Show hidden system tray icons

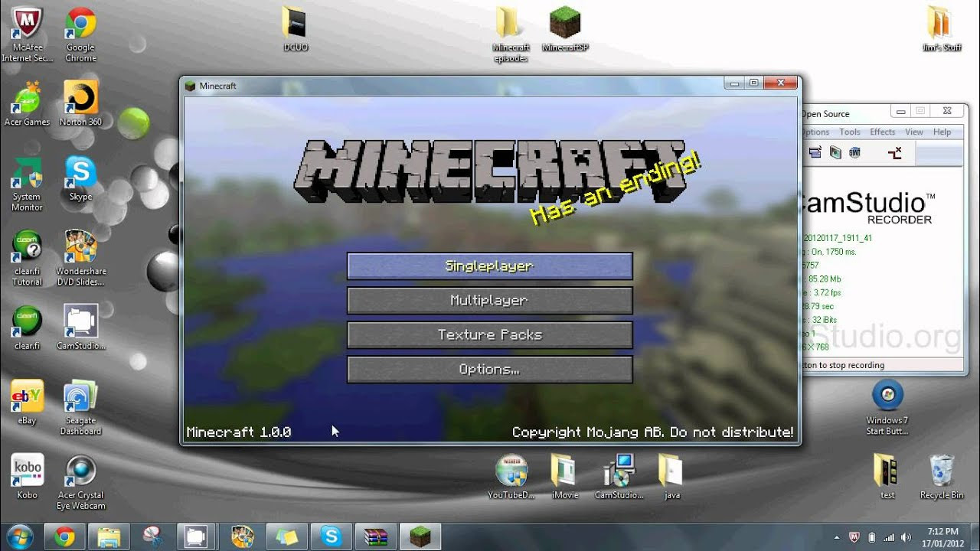(836, 537)
